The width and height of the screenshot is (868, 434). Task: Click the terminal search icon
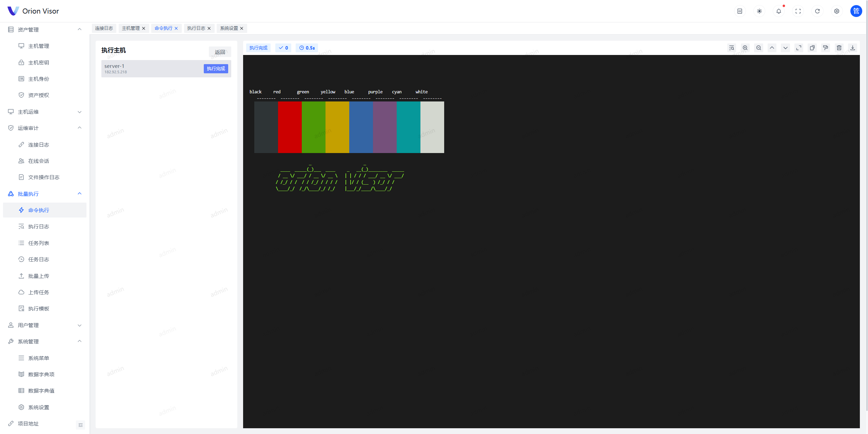click(731, 48)
